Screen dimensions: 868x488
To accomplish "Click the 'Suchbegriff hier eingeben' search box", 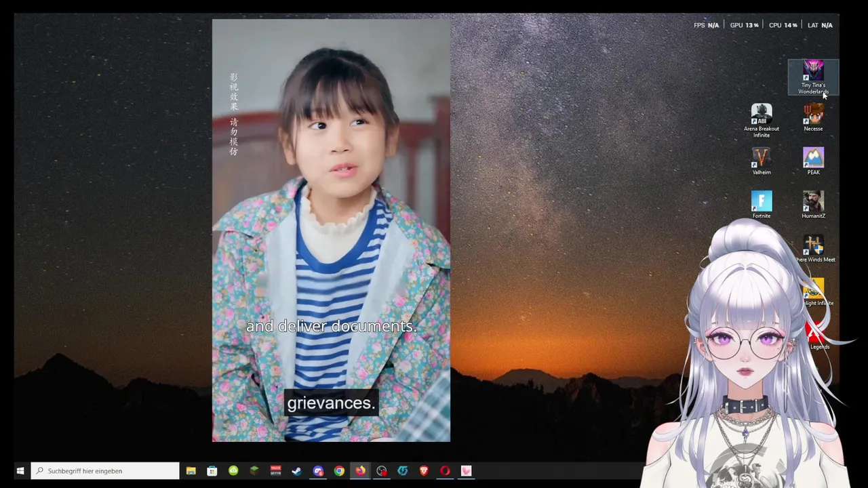I will pyautogui.click(x=105, y=470).
